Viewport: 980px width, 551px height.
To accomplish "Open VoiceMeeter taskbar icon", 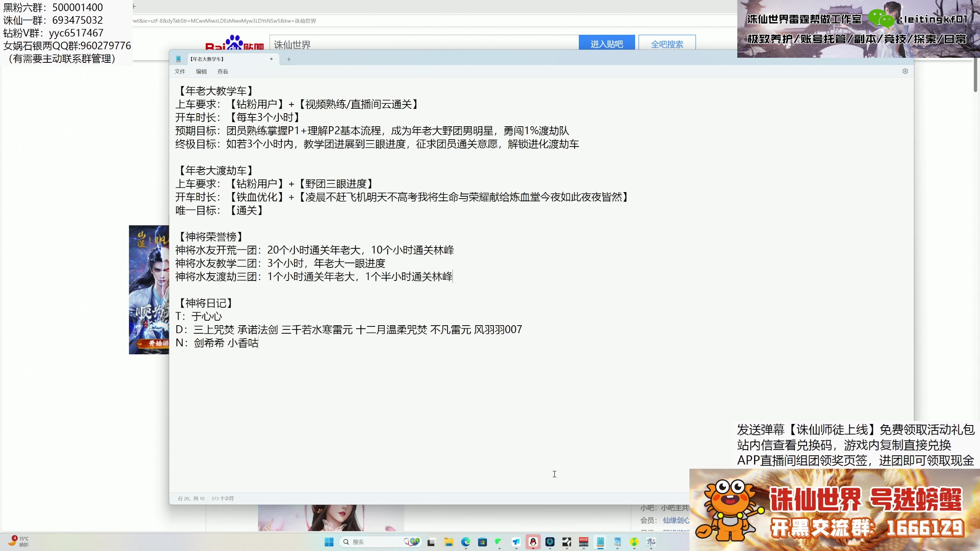I will point(583,542).
